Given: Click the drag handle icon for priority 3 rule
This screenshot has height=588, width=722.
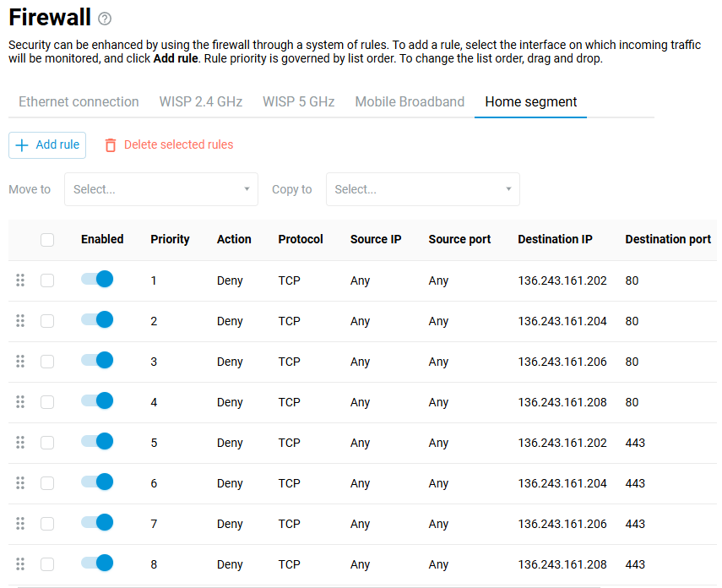Looking at the screenshot, I should (20, 362).
